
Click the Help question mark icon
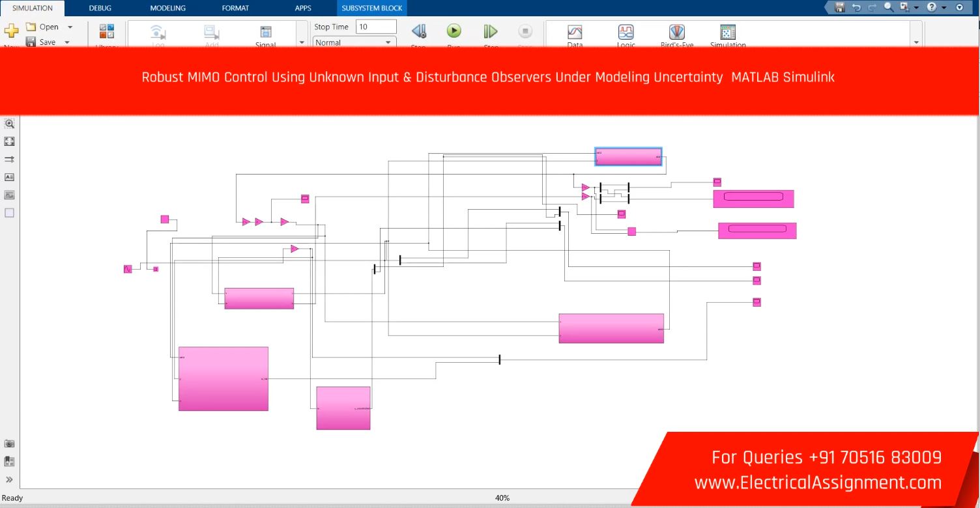[932, 7]
